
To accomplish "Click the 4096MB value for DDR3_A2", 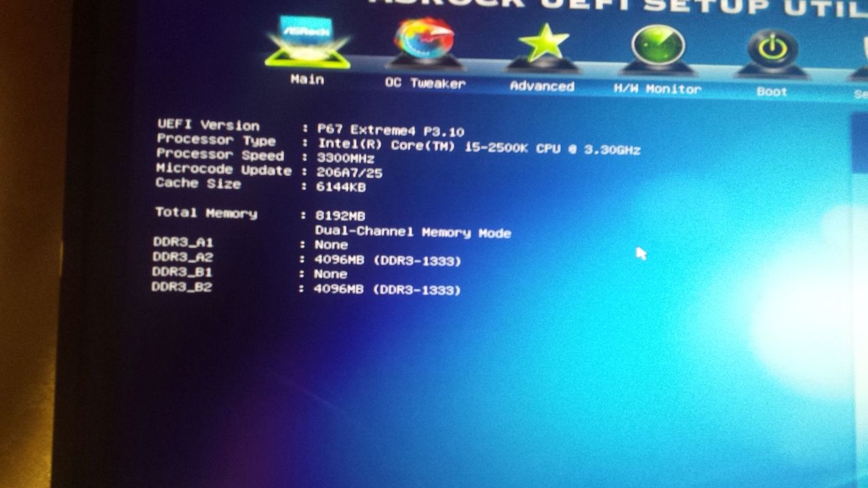I will (x=387, y=260).
